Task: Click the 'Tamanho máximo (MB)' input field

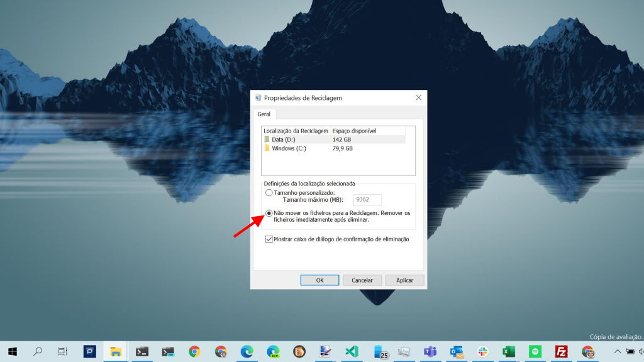Action: tap(367, 200)
